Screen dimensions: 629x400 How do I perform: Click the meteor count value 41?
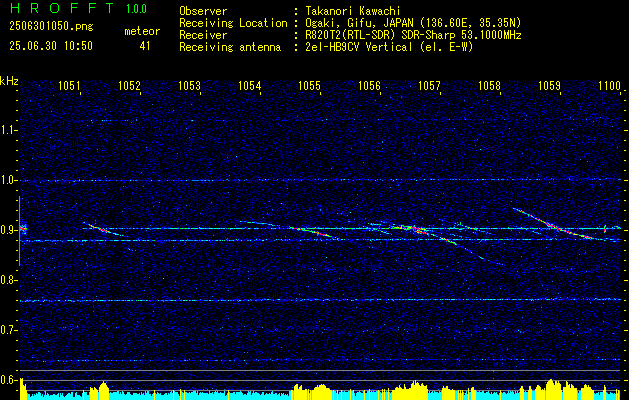pyautogui.click(x=145, y=46)
